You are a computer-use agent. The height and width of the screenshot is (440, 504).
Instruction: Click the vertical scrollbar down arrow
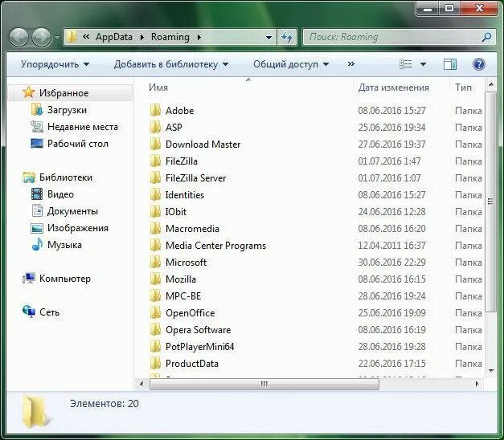coord(491,370)
